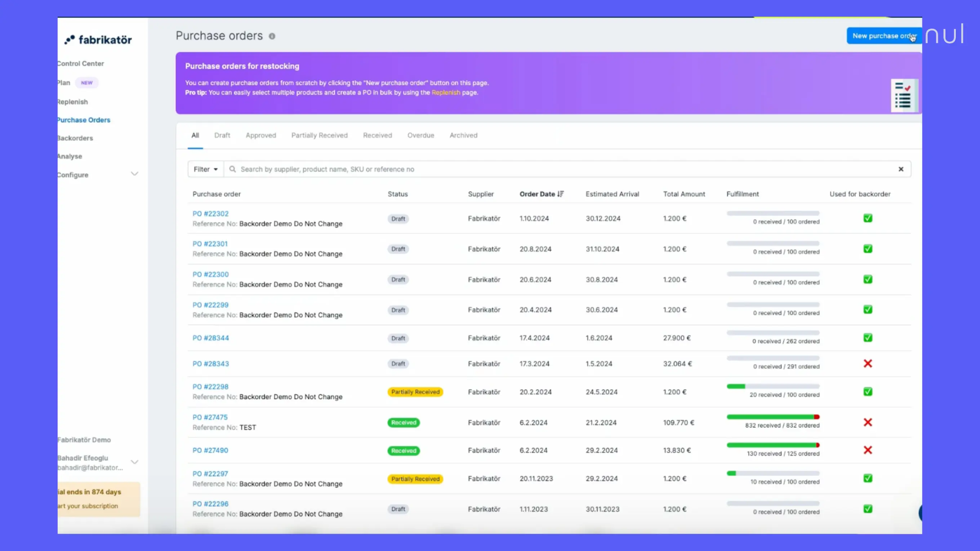Open Analyse in the sidebar
980x551 pixels.
point(70,156)
